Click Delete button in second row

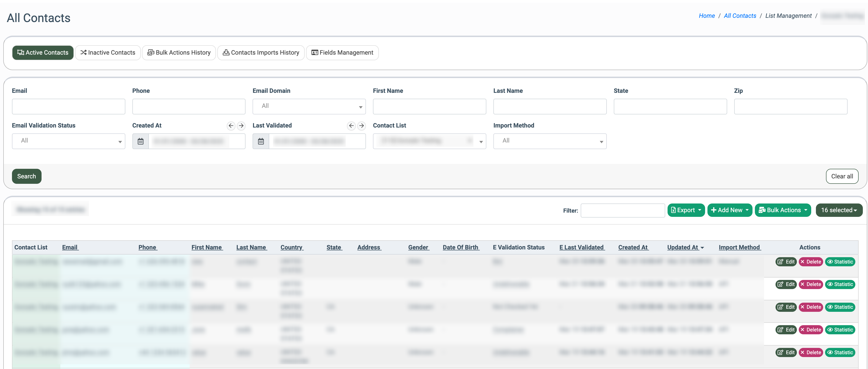point(811,284)
